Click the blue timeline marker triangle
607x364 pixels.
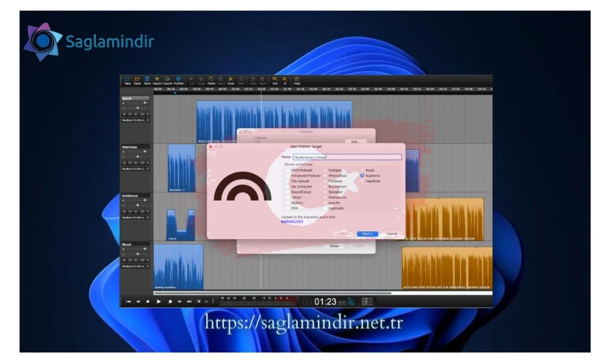175,93
